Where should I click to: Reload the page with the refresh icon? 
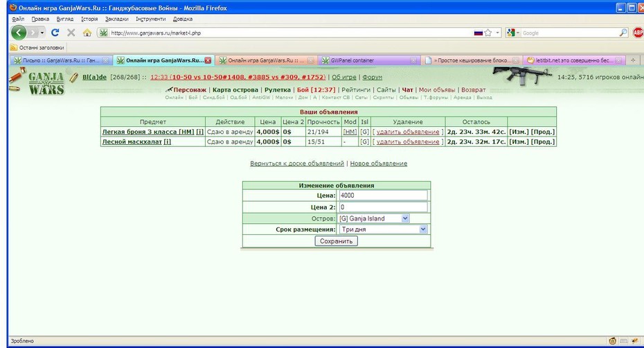click(x=55, y=33)
